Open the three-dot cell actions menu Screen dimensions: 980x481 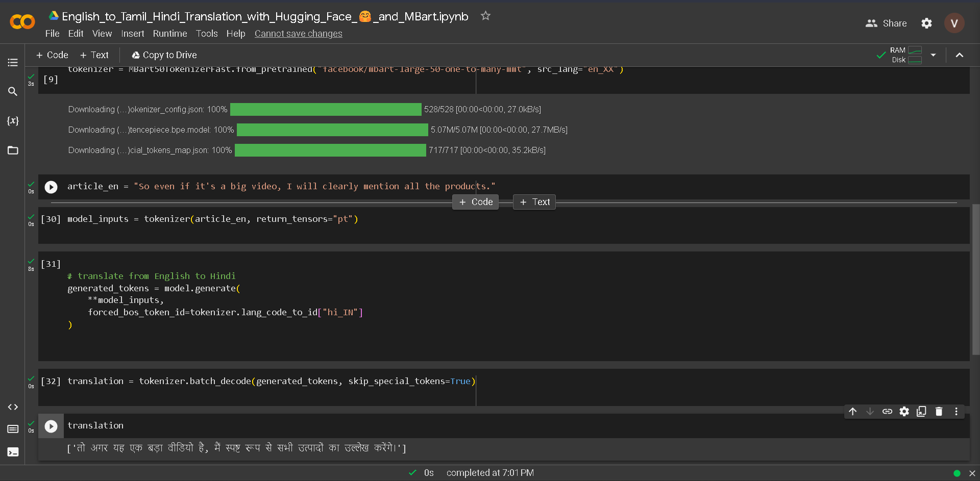956,412
